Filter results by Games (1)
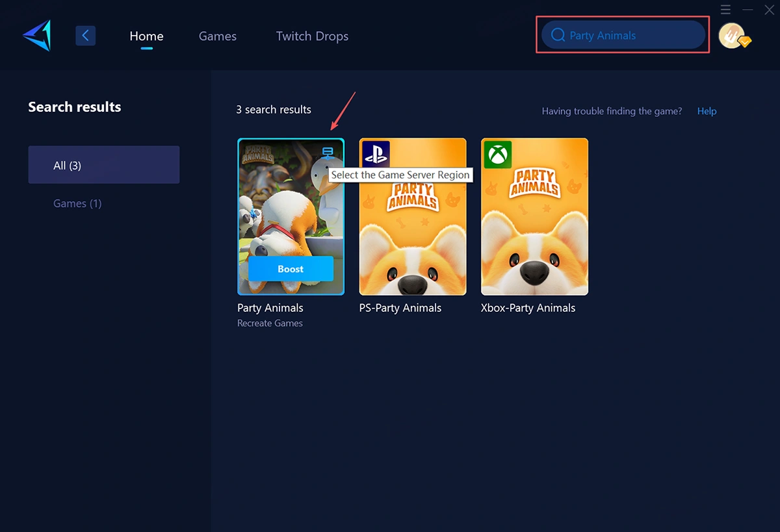Screen dimensions: 780x532 coord(77,203)
